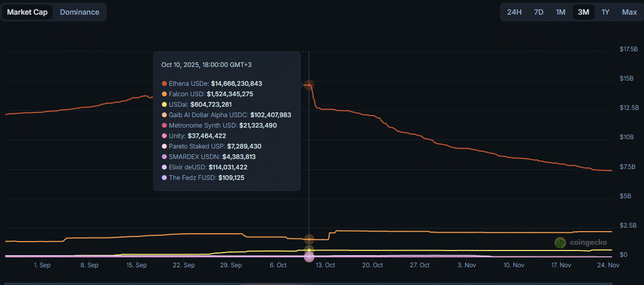The height and width of the screenshot is (285, 644).
Task: Click The Fedz FUSD dot in tooltip
Action: (165, 178)
